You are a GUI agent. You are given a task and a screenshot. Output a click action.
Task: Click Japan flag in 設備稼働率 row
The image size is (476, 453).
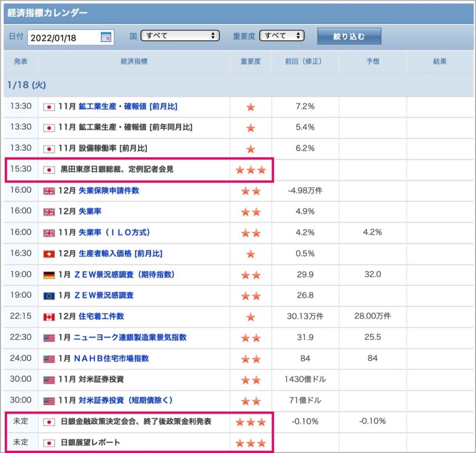tap(49, 149)
